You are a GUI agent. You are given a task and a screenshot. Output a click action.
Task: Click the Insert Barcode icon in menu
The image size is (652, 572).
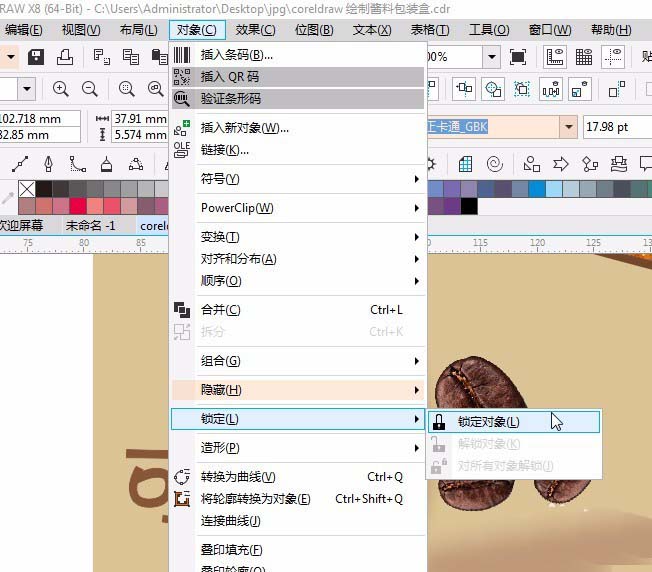tap(182, 55)
